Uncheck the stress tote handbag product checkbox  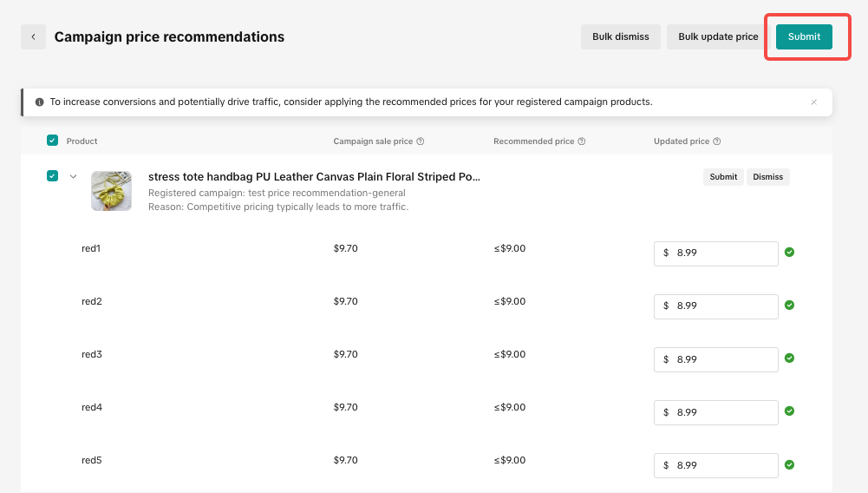(x=52, y=176)
